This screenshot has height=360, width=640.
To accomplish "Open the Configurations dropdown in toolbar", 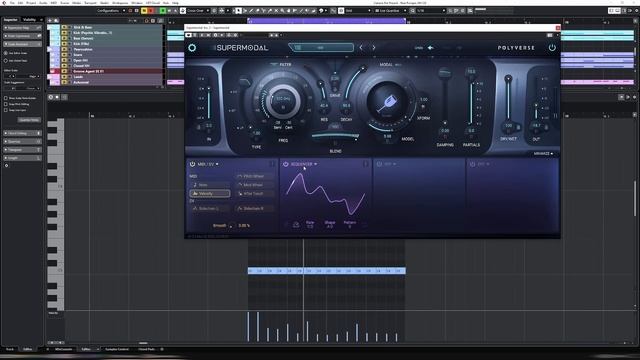I will pyautogui.click(x=111, y=11).
